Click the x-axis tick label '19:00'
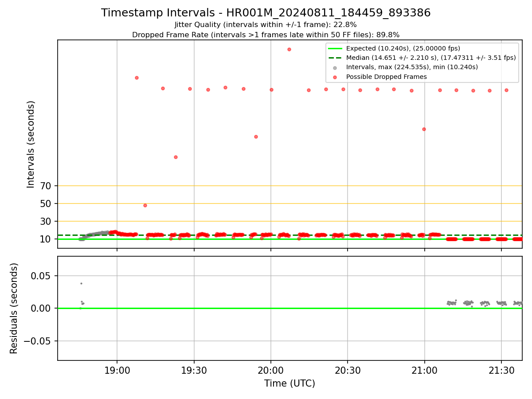Viewport: 532px width, 399px height. click(x=117, y=371)
